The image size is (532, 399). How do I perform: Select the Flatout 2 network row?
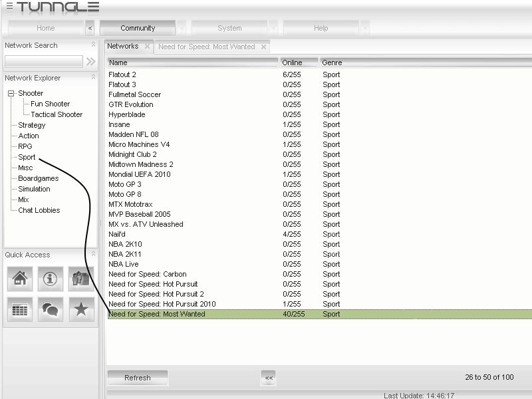tap(122, 74)
